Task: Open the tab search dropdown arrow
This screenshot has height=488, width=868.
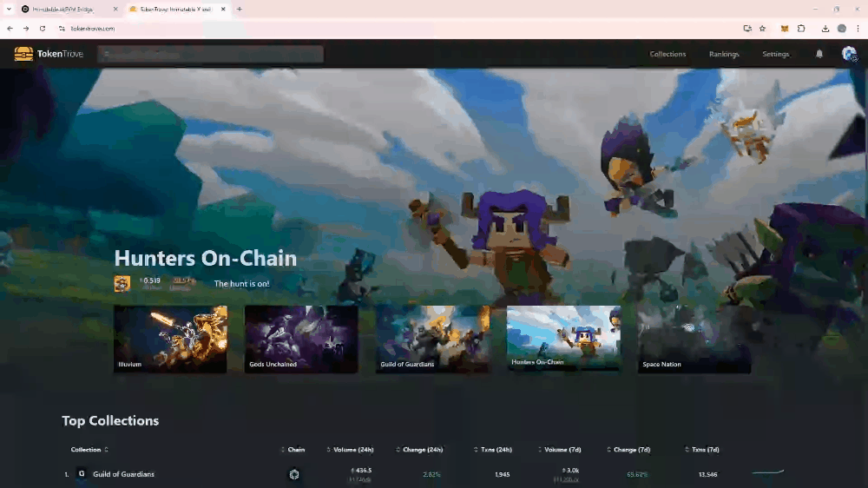Action: coord(9,9)
